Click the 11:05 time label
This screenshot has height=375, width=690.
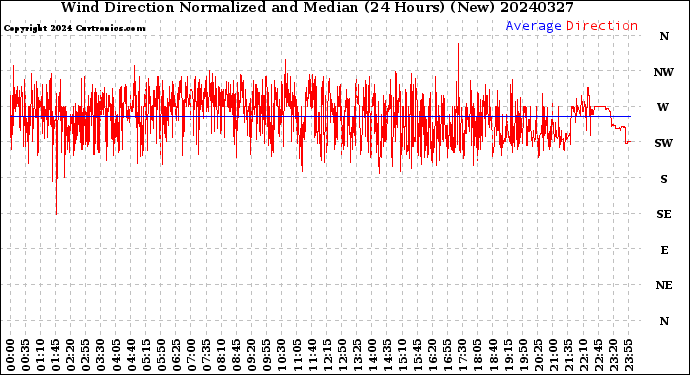pos(297,355)
